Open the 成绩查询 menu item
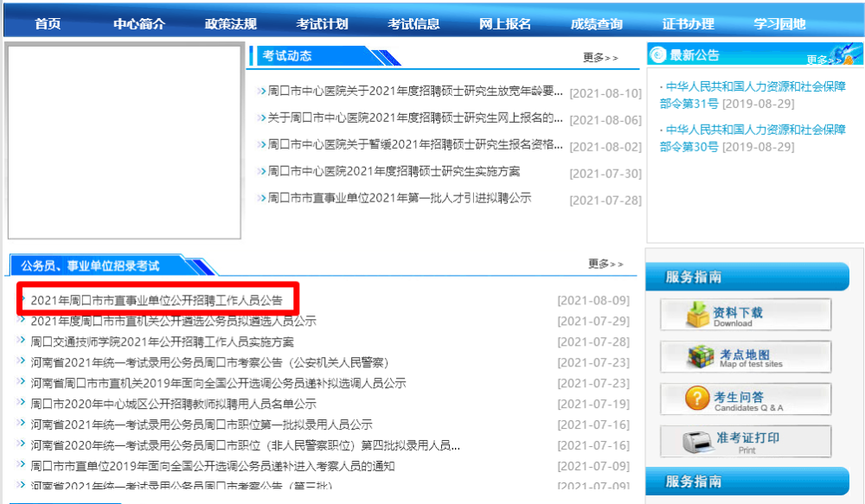Screen dimensions: 865x504 [x=599, y=23]
